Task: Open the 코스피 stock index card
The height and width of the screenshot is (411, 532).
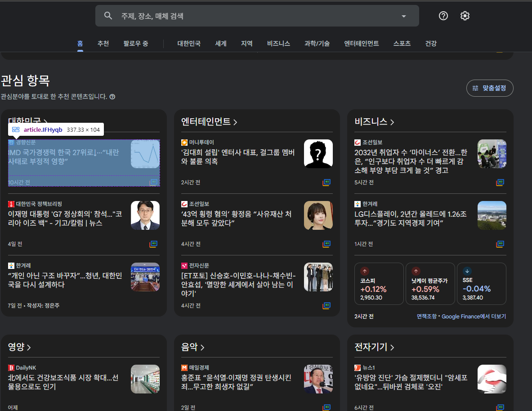Action: pyautogui.click(x=379, y=284)
